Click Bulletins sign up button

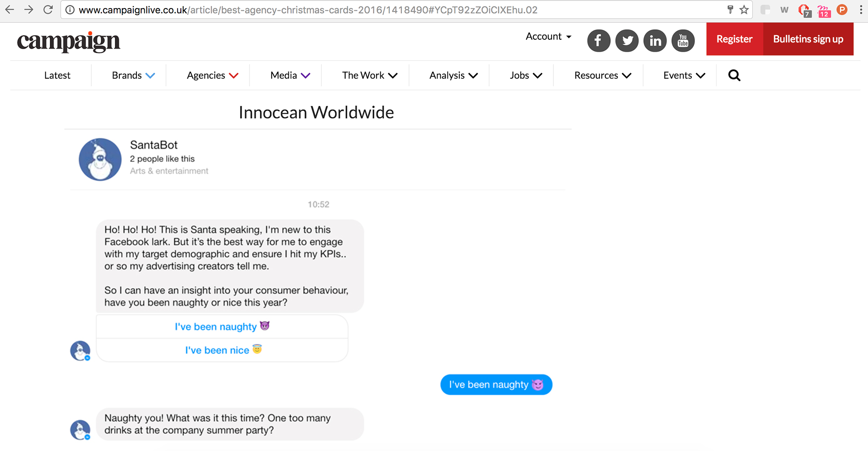point(808,39)
